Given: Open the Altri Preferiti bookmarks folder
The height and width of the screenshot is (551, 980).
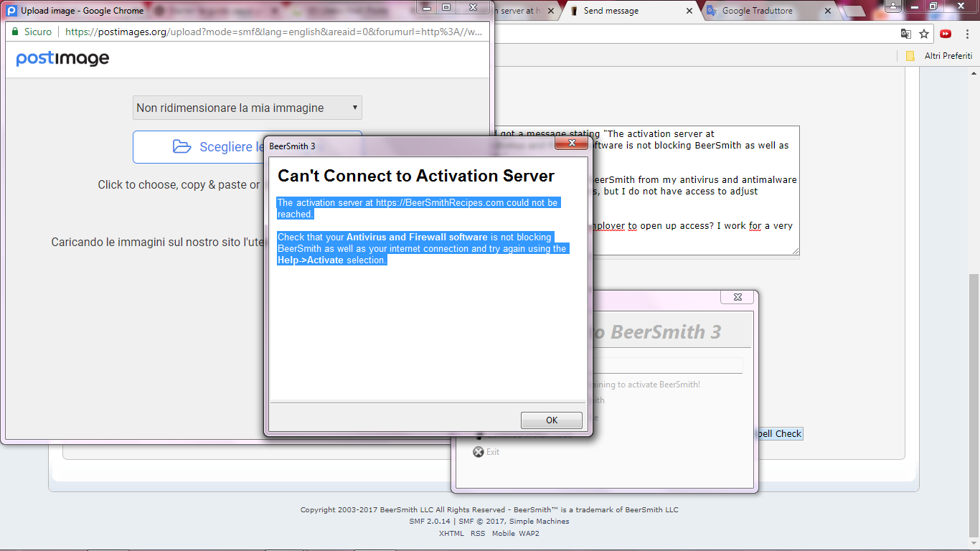Looking at the screenshot, I should pyautogui.click(x=939, y=55).
